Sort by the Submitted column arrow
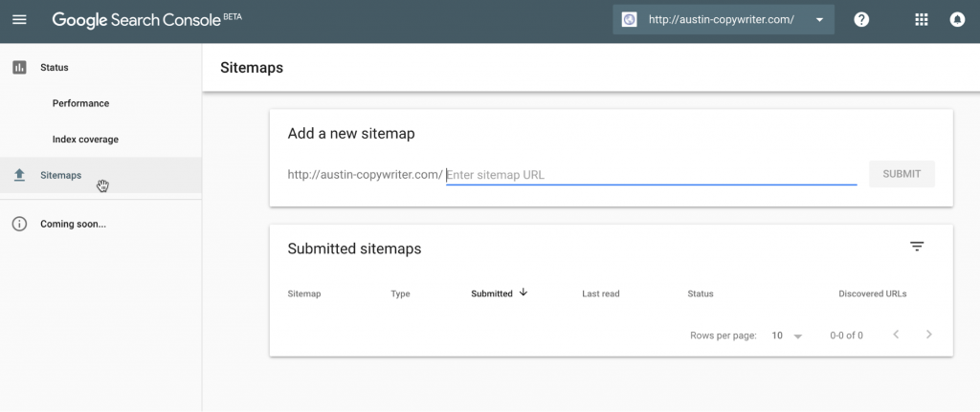The image size is (980, 412). point(523,293)
